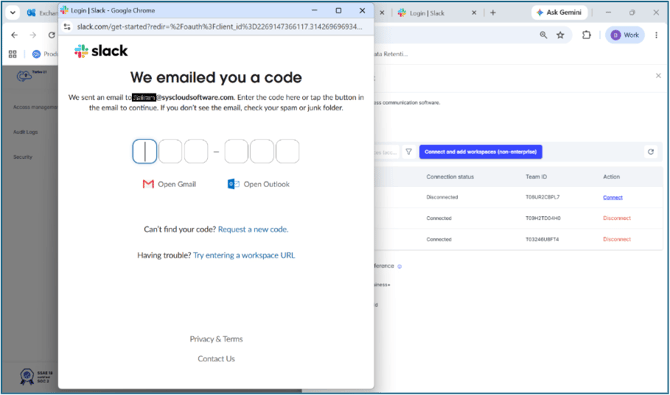Click the filter funnel icon in background window
The image size is (670, 395).
409,152
